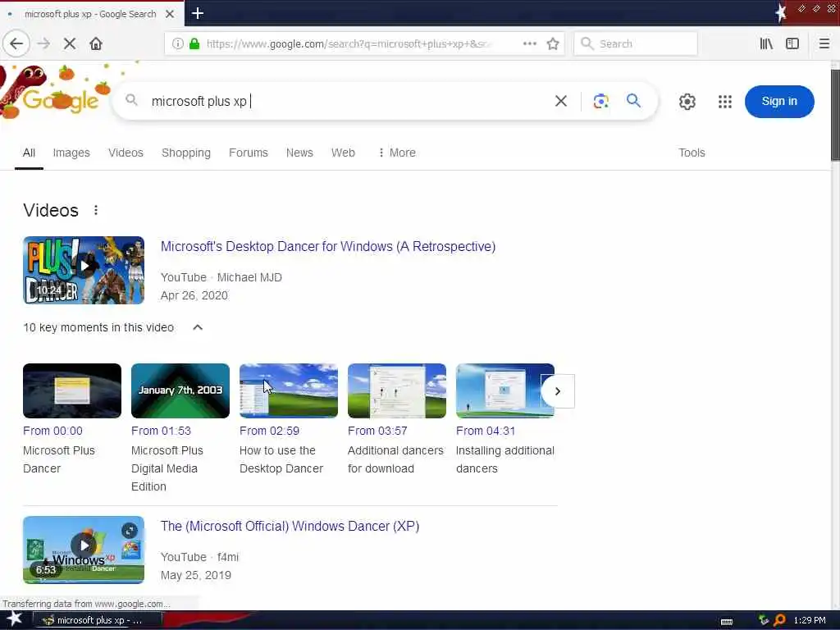Open the January 7th, 2003 moment thumbnail

tap(180, 390)
